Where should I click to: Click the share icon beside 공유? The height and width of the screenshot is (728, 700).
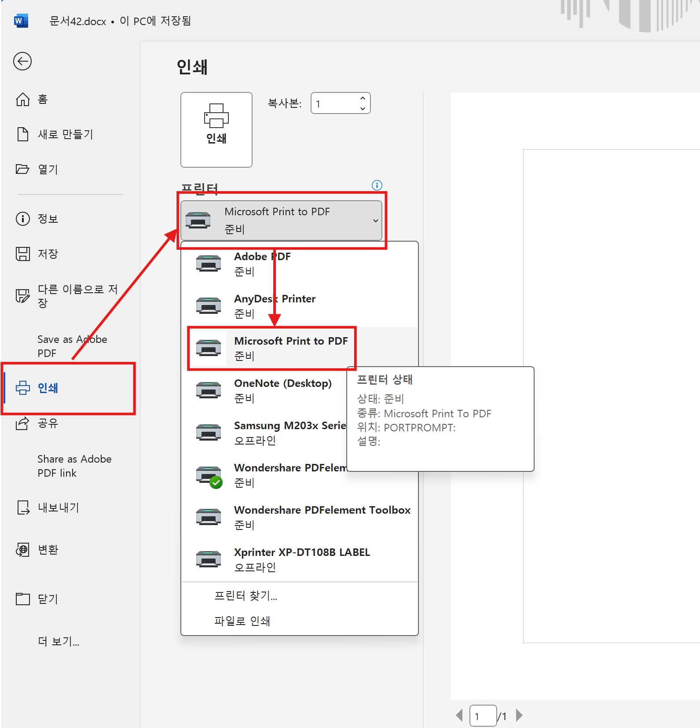pyautogui.click(x=23, y=423)
